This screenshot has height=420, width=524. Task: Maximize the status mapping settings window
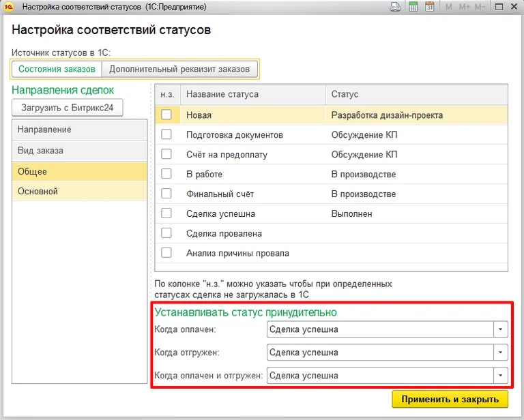click(498, 7)
